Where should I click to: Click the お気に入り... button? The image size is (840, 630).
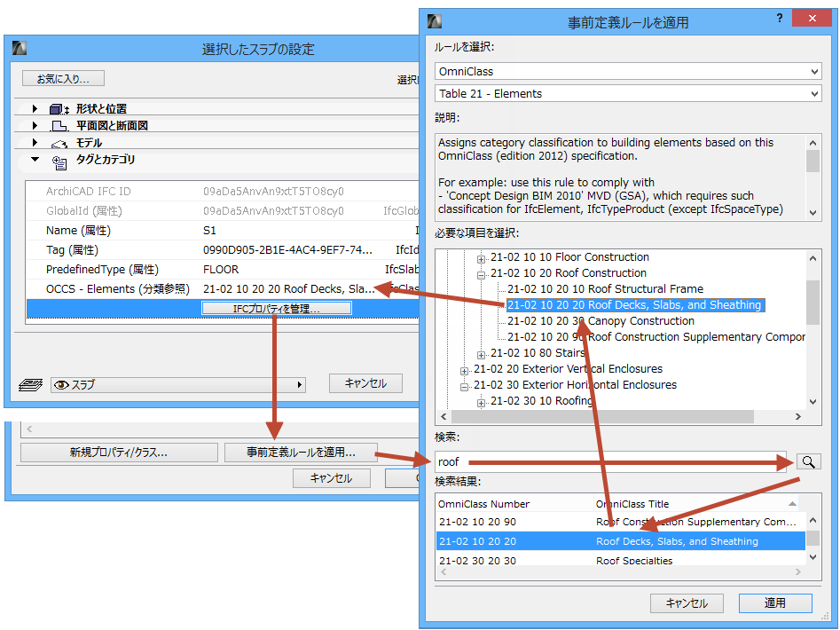(63, 79)
